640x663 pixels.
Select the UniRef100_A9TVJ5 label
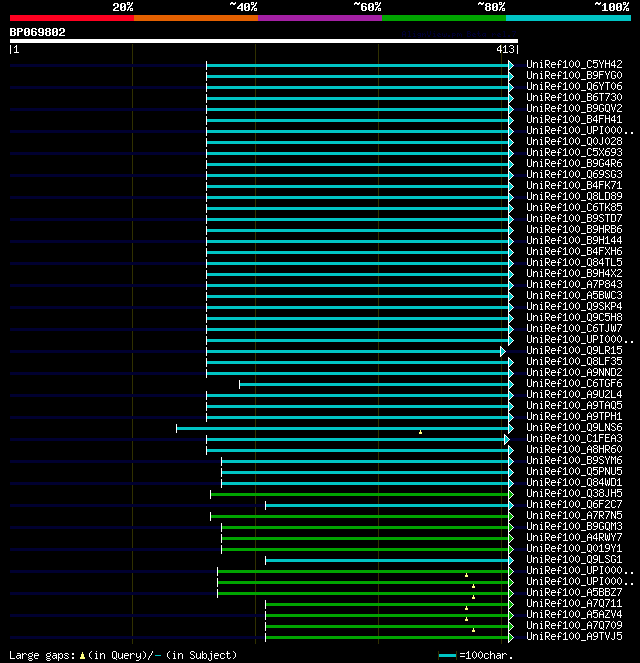point(574,636)
